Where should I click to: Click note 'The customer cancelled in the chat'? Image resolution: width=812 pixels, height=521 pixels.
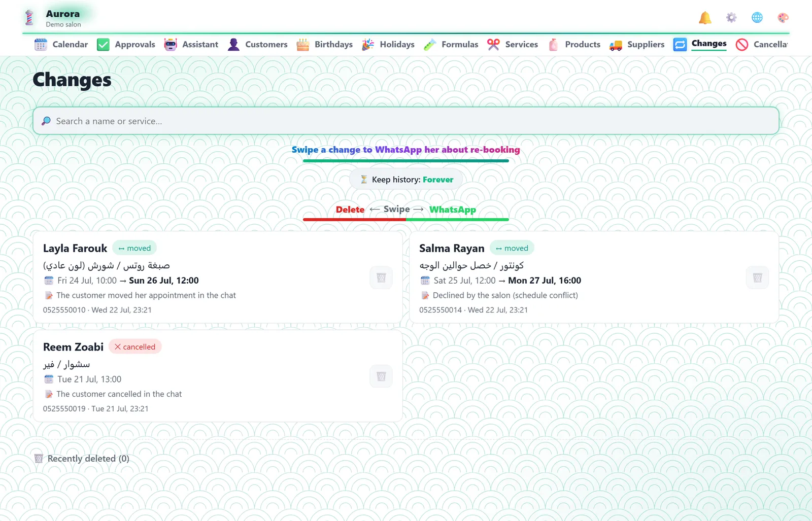tap(119, 394)
